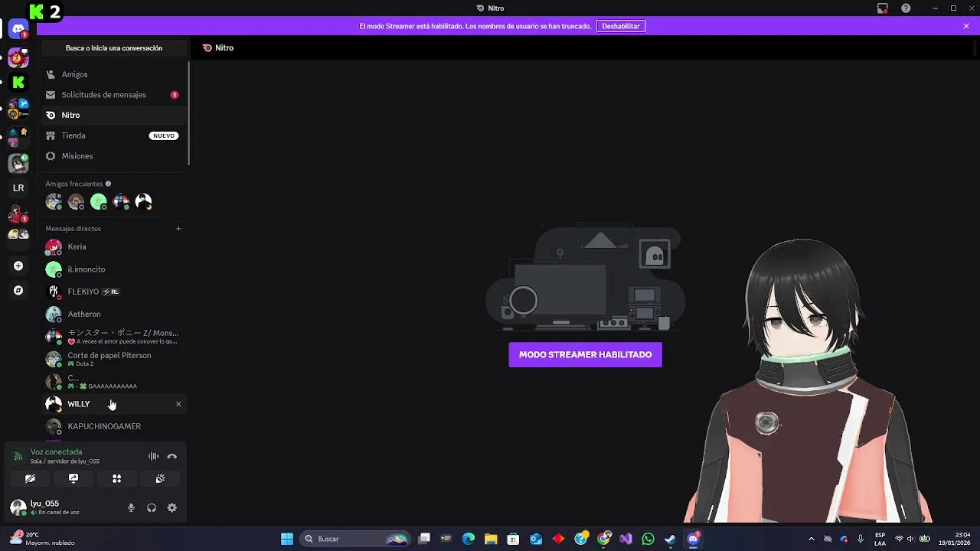Click the Voz conectada signal icon
The image size is (980, 551).
point(18,457)
